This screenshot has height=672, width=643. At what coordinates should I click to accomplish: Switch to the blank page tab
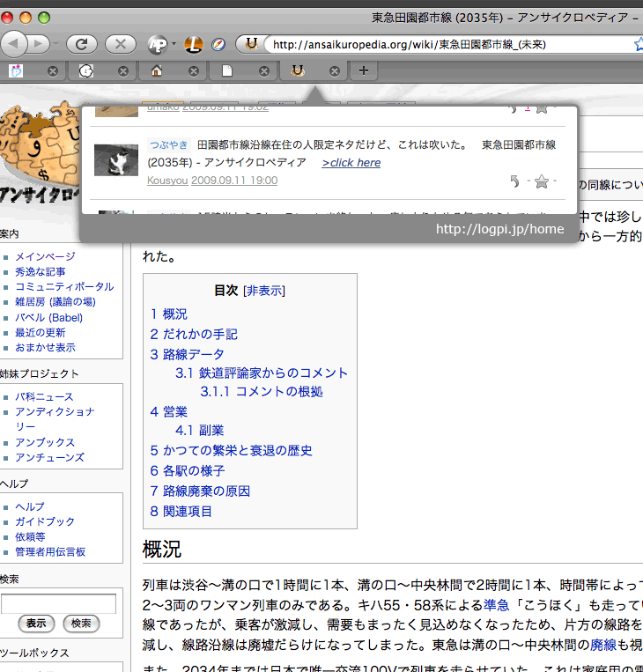coord(227,70)
